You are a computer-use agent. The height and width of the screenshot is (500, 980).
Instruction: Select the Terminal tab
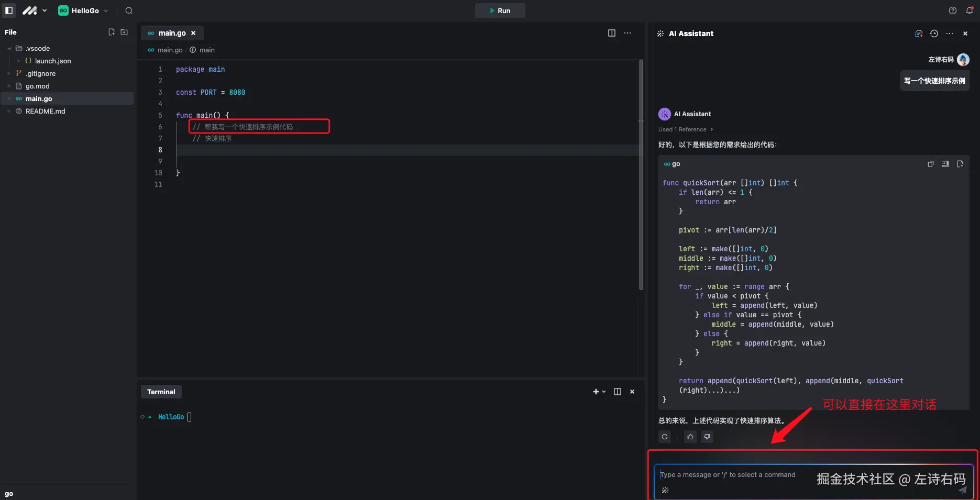pyautogui.click(x=161, y=392)
